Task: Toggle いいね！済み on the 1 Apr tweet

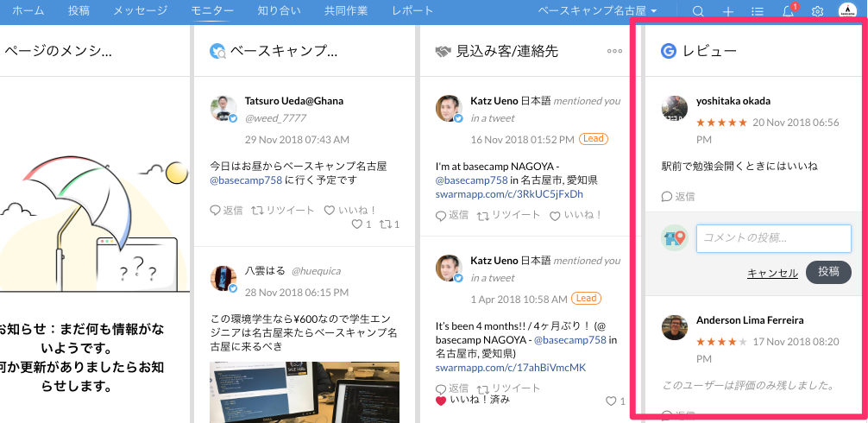Action: (x=473, y=400)
